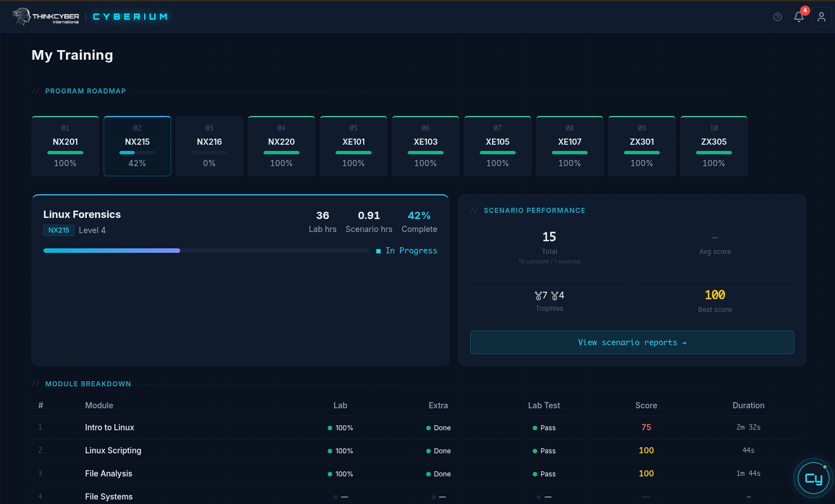Image resolution: width=835 pixels, height=504 pixels.
Task: Select the NX201 roadmap card
Action: pyautogui.click(x=65, y=146)
